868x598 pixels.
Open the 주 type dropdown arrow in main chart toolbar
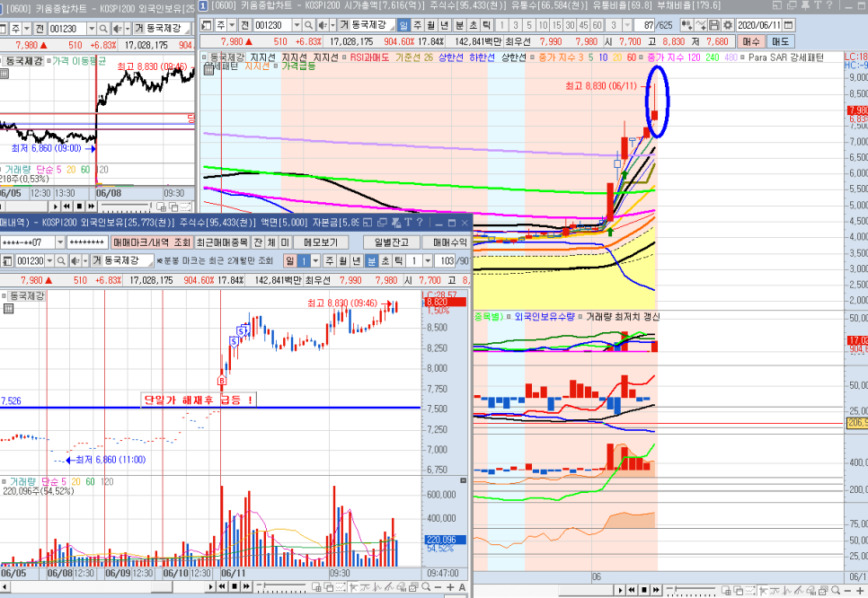click(x=232, y=25)
